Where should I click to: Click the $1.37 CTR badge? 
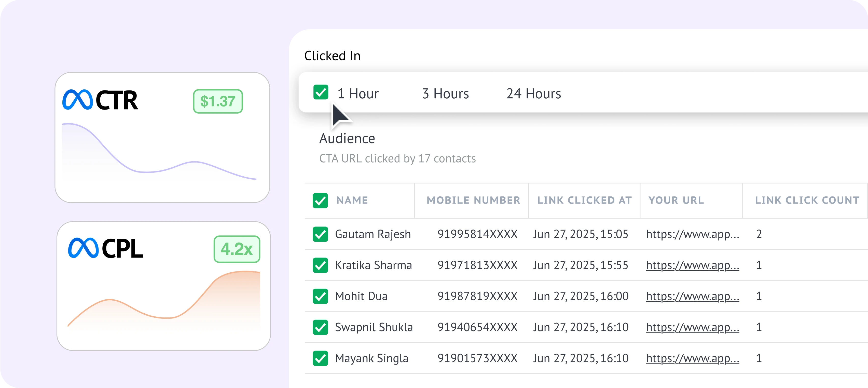click(218, 101)
